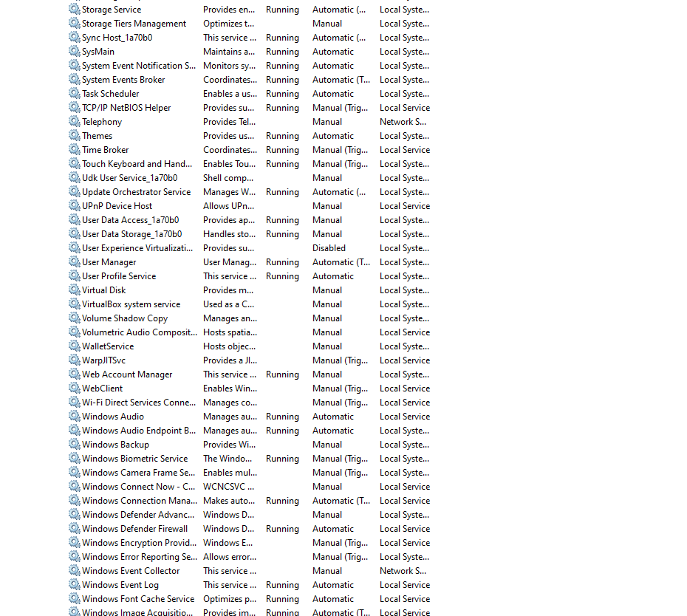
Task: Click the gear icon beside User Profile Service
Action: [x=75, y=276]
